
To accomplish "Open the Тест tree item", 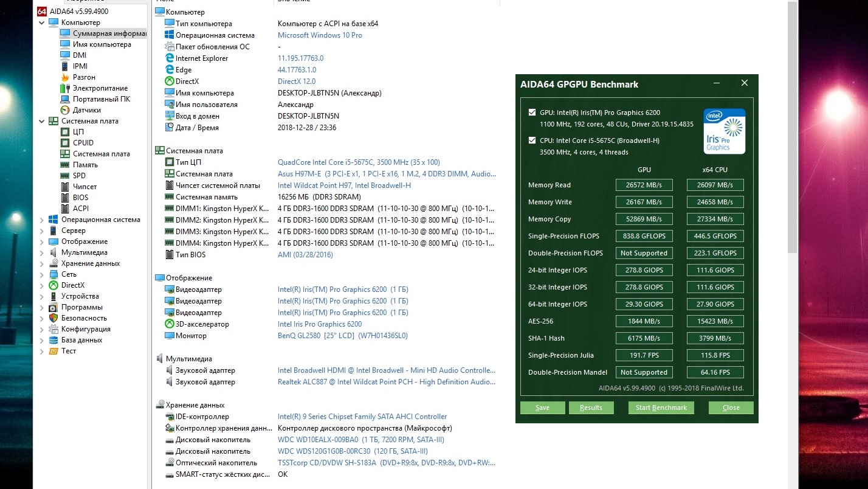I will (69, 351).
